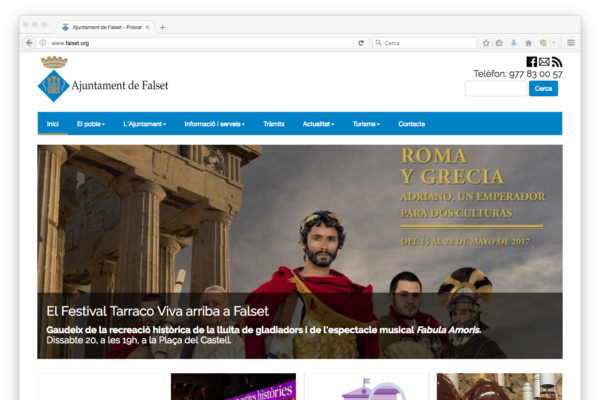This screenshot has height=400, width=600.
Task: Click the browser back arrow button
Action: click(x=29, y=43)
